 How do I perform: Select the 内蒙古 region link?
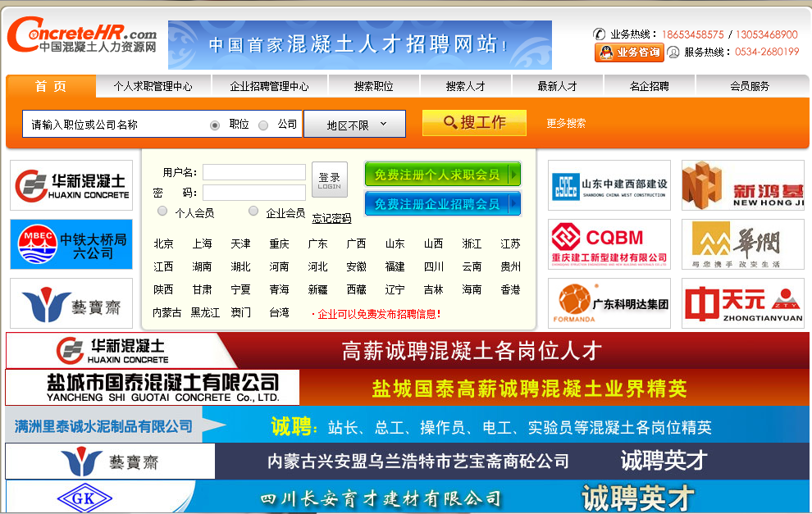[x=167, y=312]
